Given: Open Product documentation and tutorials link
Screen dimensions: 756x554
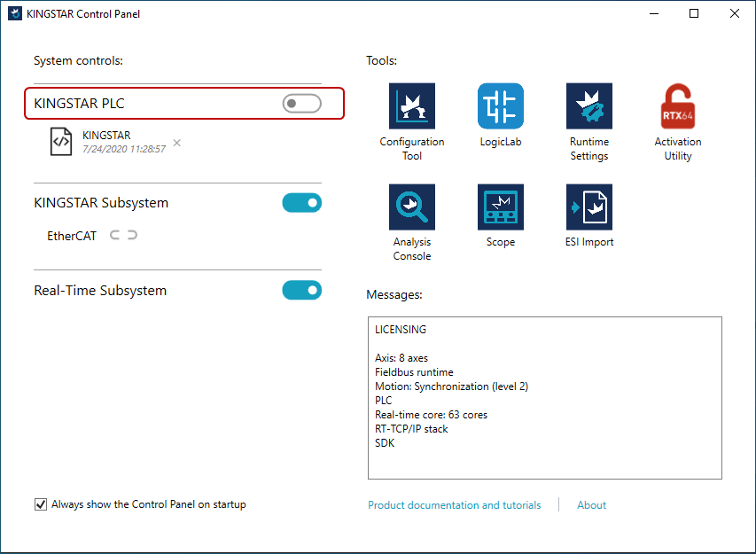Looking at the screenshot, I should 454,505.
